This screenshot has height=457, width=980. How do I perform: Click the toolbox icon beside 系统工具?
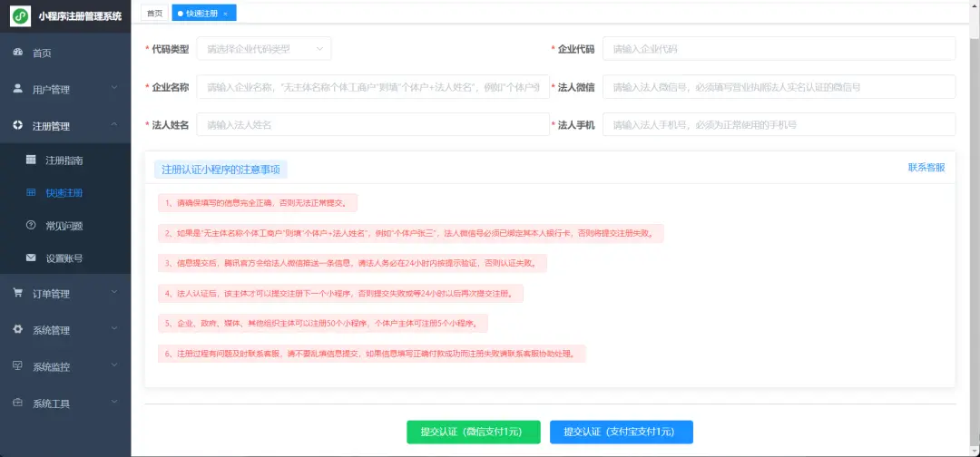click(18, 403)
